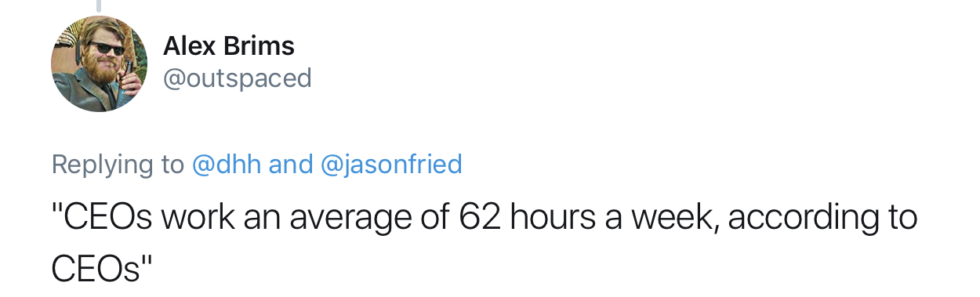Click the word 'average' in the tweet
980x297 pixels.
point(349,219)
